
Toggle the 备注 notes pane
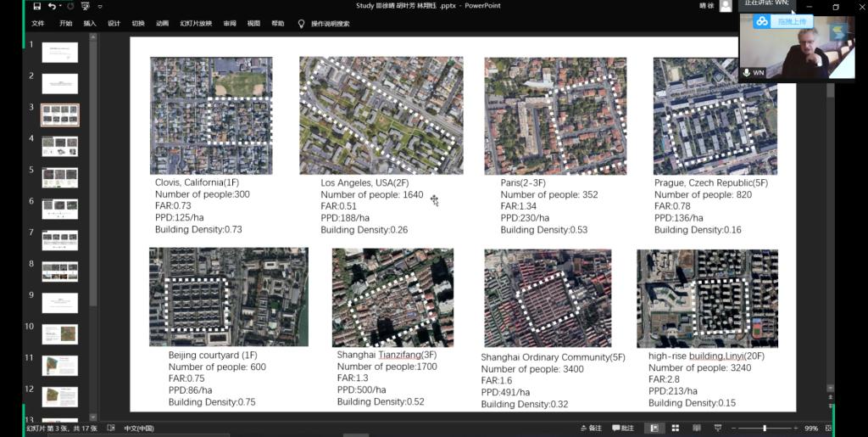[590, 428]
